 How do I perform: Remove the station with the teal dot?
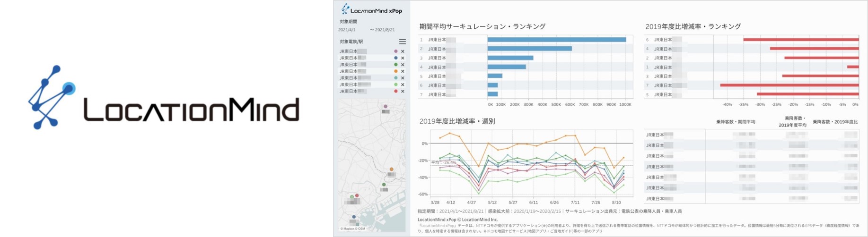click(403, 78)
